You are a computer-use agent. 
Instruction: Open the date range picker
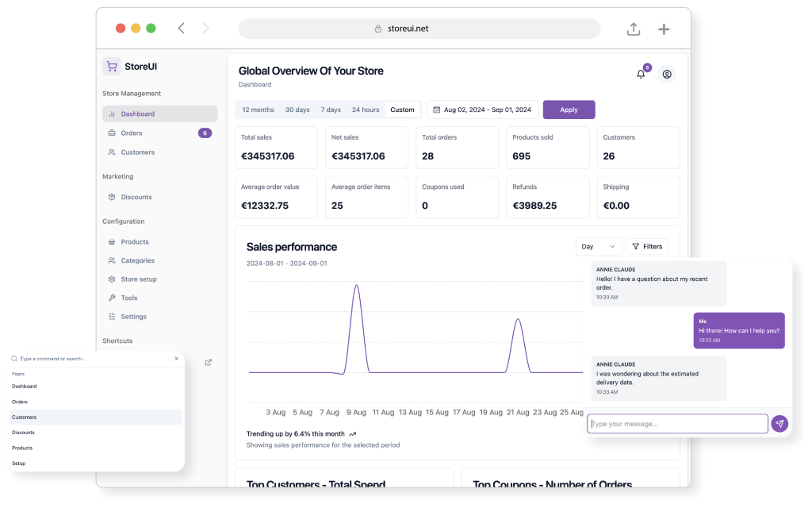click(x=482, y=110)
